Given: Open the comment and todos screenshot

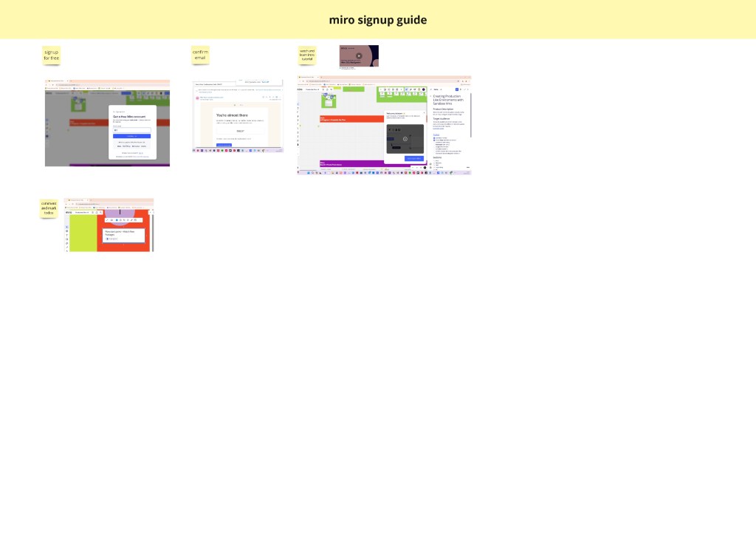Looking at the screenshot, I should (x=109, y=225).
